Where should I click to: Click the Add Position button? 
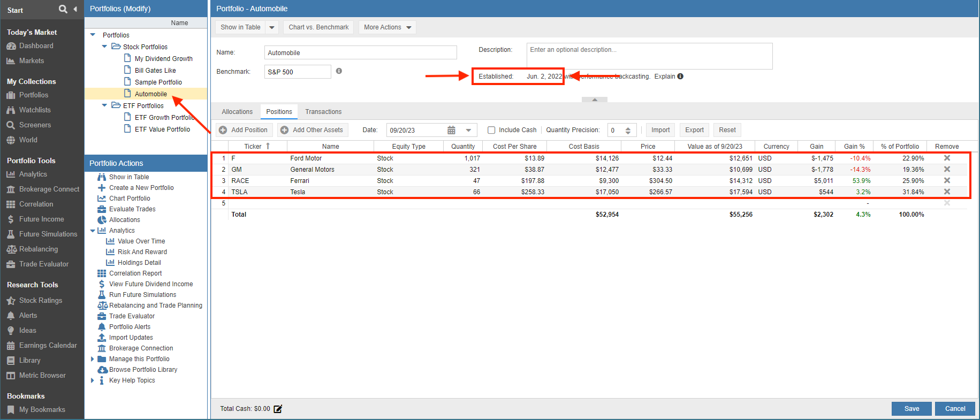[244, 130]
